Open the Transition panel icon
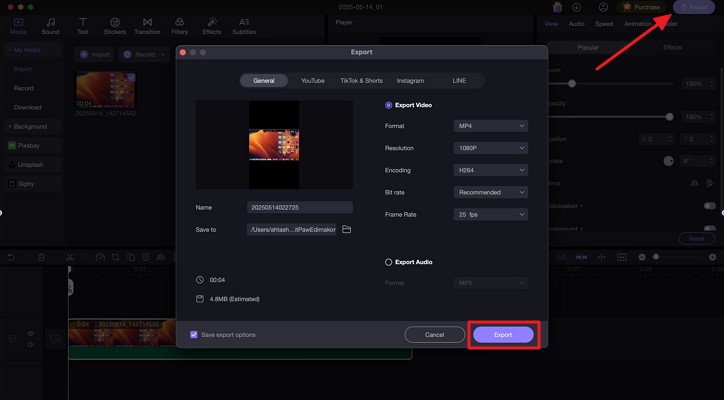724x400 pixels. click(x=147, y=26)
